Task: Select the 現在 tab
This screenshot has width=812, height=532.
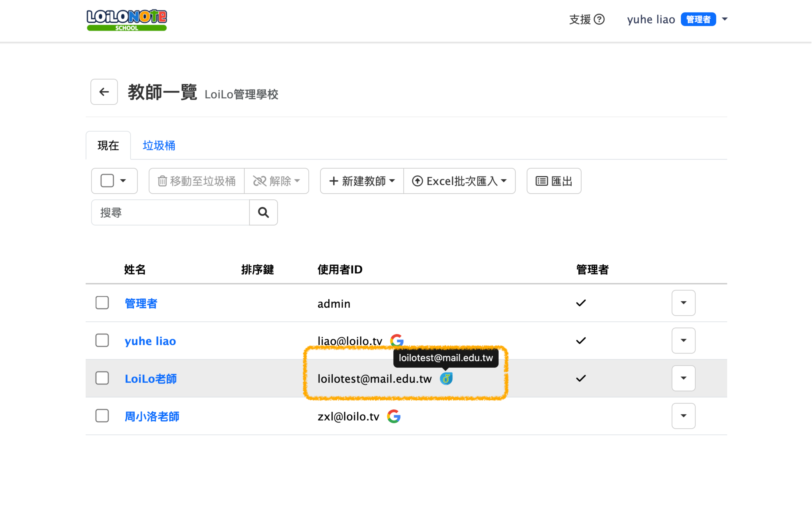Action: point(108,146)
